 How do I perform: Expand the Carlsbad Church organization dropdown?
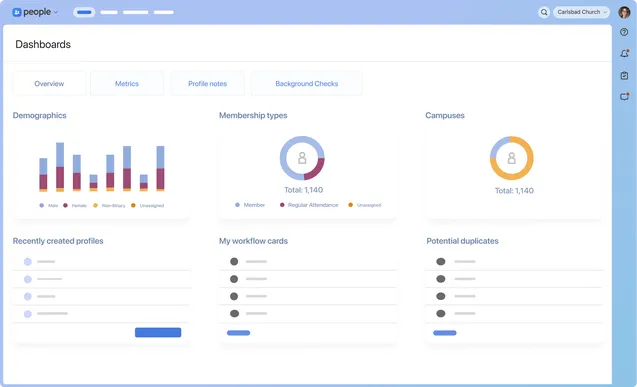[581, 12]
